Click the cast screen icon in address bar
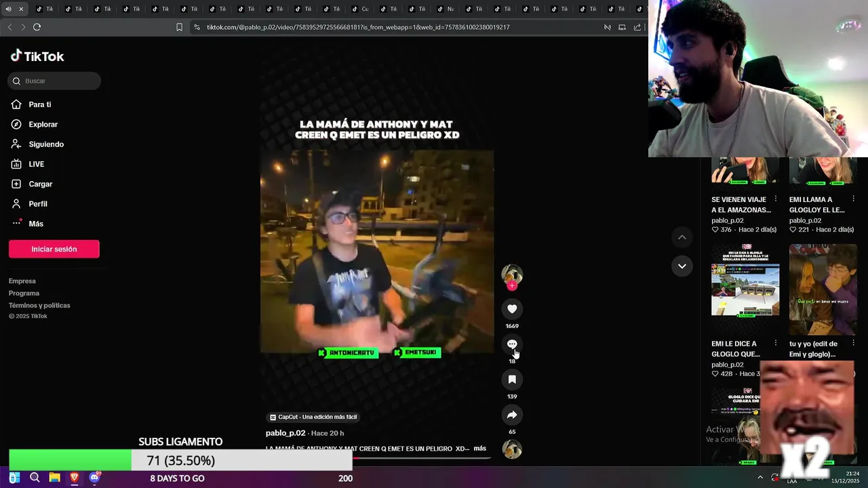This screenshot has width=868, height=488. (622, 27)
